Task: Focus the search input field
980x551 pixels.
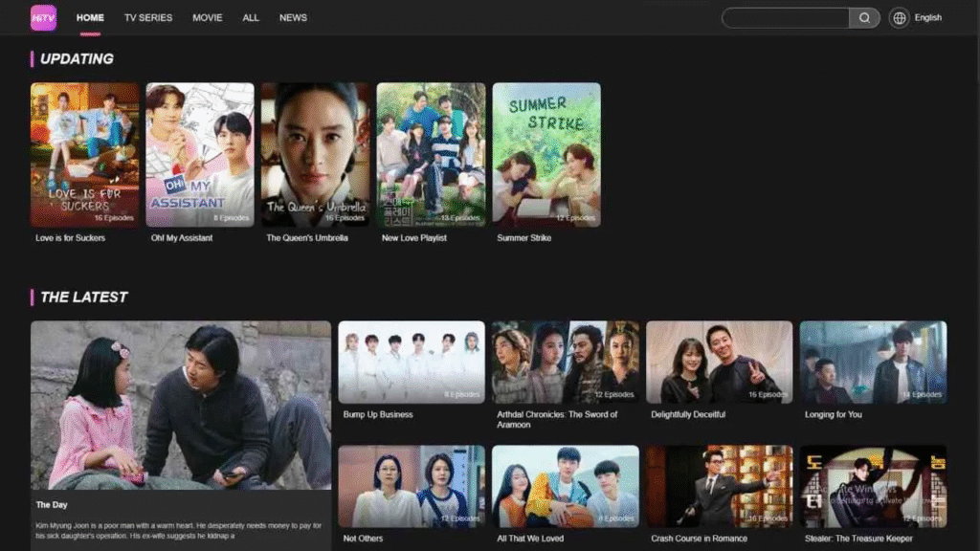Action: [x=786, y=18]
